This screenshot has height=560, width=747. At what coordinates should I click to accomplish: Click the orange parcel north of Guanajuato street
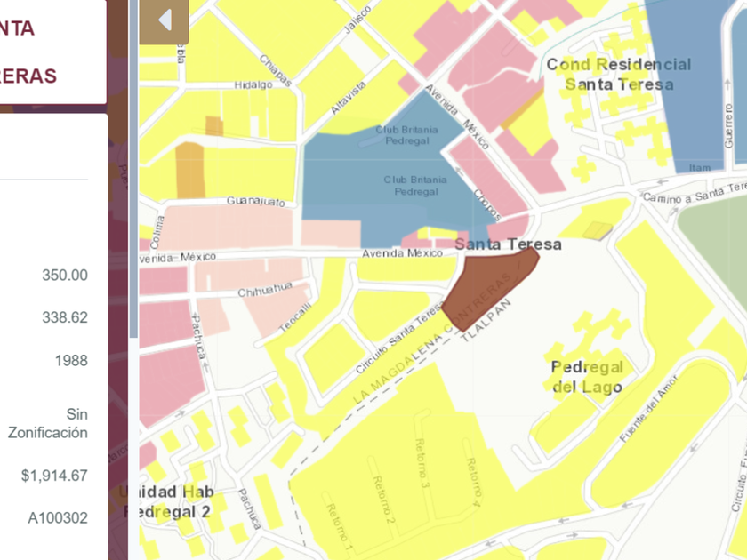[x=190, y=170]
